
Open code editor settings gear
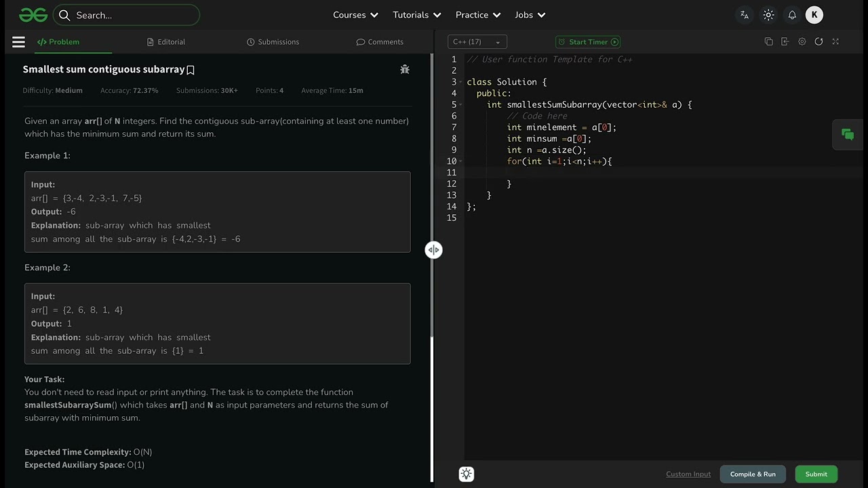pos(802,42)
